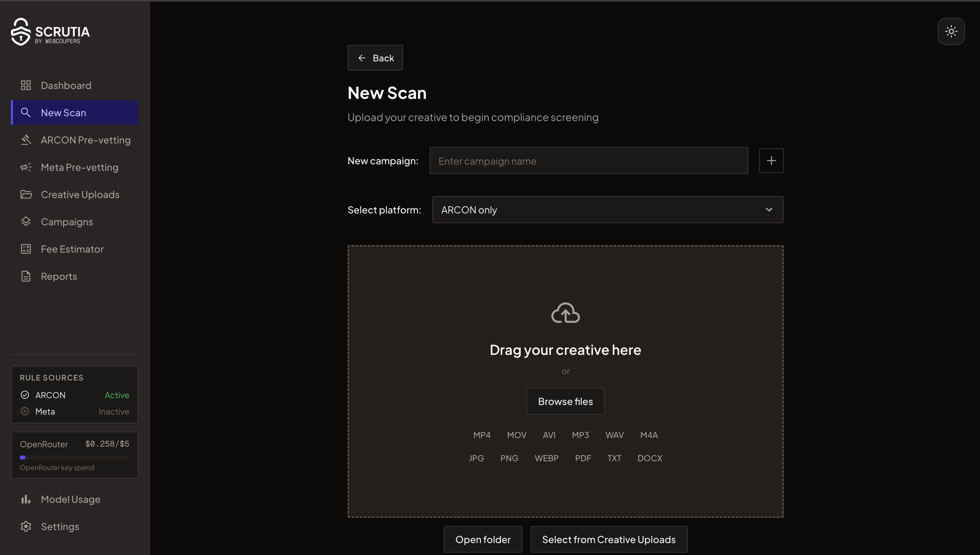Click the 'DOCX' format label
980x555 pixels.
click(650, 458)
